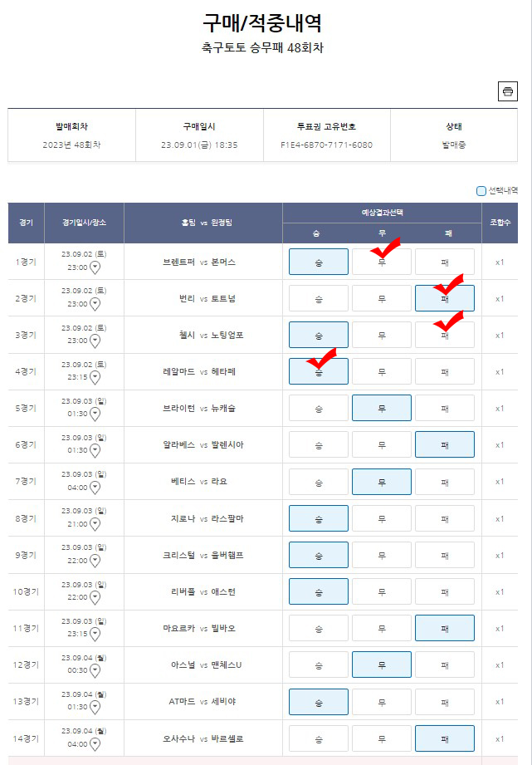Open location pin for match 4 레알마드 vs 헤타페
Viewport: 532px width, 765px height.
click(x=95, y=378)
